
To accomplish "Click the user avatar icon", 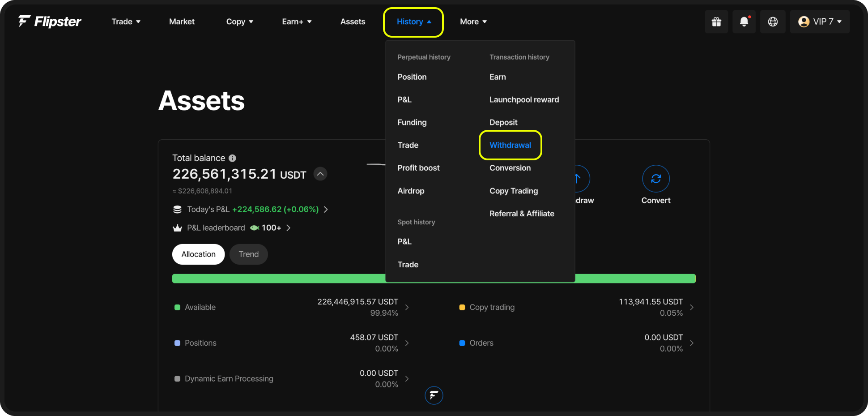I will point(804,21).
